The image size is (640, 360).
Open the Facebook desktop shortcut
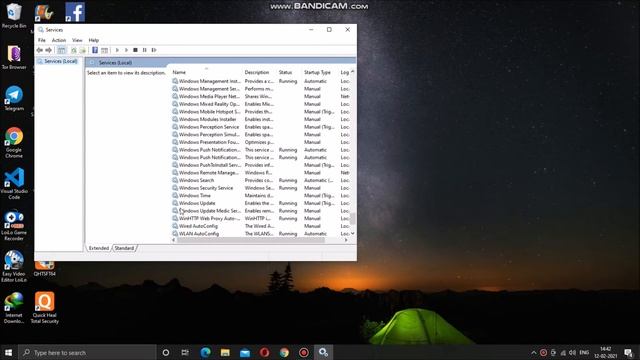[75, 12]
